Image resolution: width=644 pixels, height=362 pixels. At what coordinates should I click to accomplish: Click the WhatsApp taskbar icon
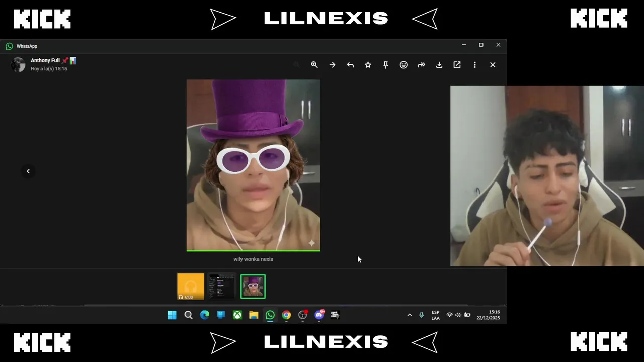pyautogui.click(x=270, y=315)
